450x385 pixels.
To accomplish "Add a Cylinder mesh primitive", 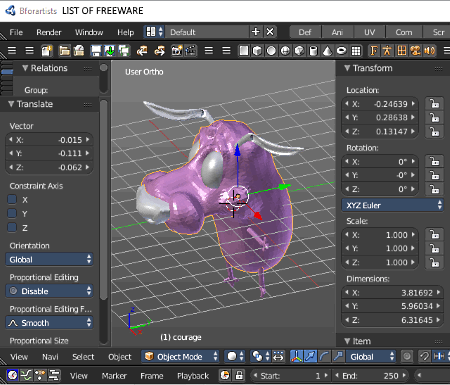I will click(313, 51).
